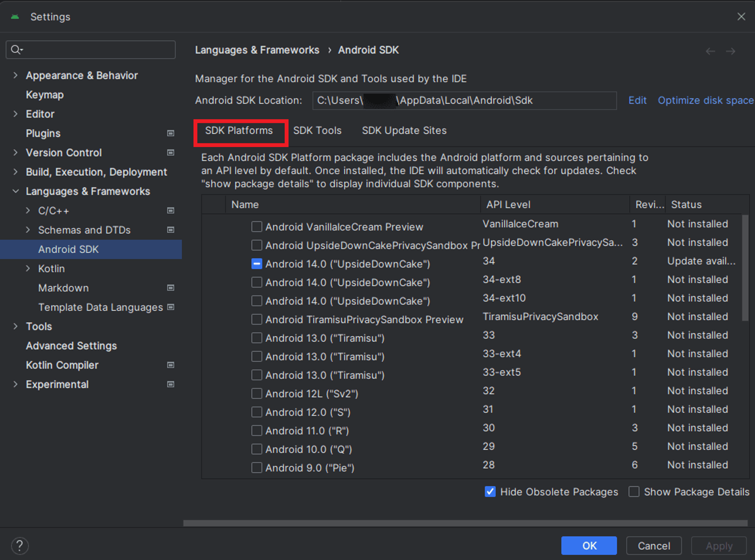755x560 pixels.
Task: Click the project-level icon beside Experimental
Action: [x=170, y=384]
